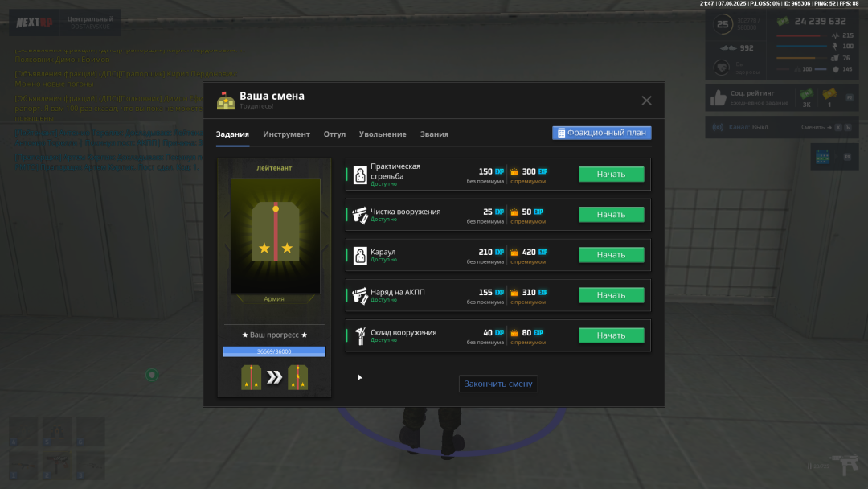The image size is (868, 489).
Task: Open the Увольнение tab
Action: 383,134
